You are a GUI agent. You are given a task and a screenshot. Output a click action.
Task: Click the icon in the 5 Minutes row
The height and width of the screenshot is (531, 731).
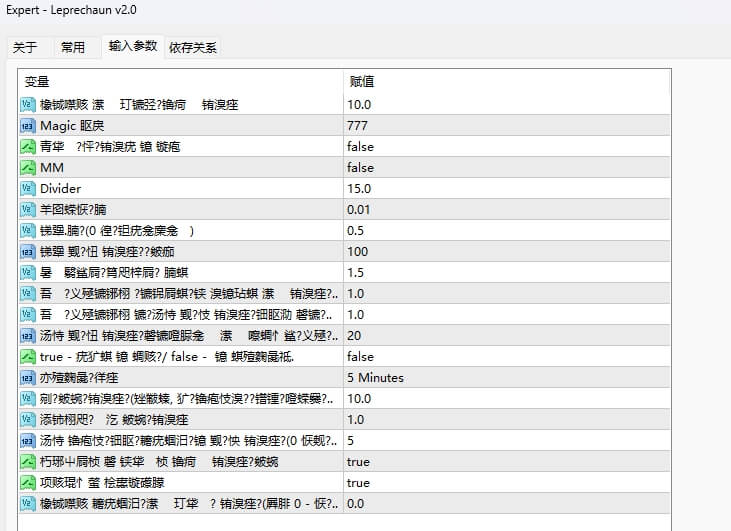[28, 378]
